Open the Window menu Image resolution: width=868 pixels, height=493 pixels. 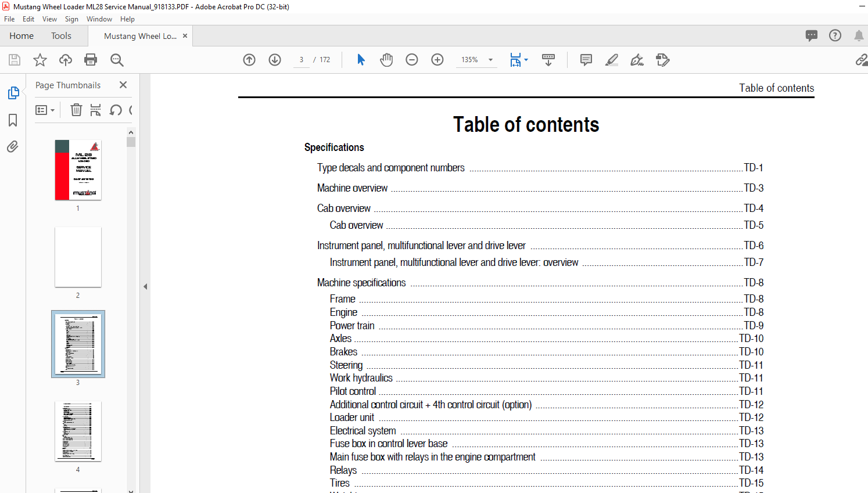click(x=99, y=19)
